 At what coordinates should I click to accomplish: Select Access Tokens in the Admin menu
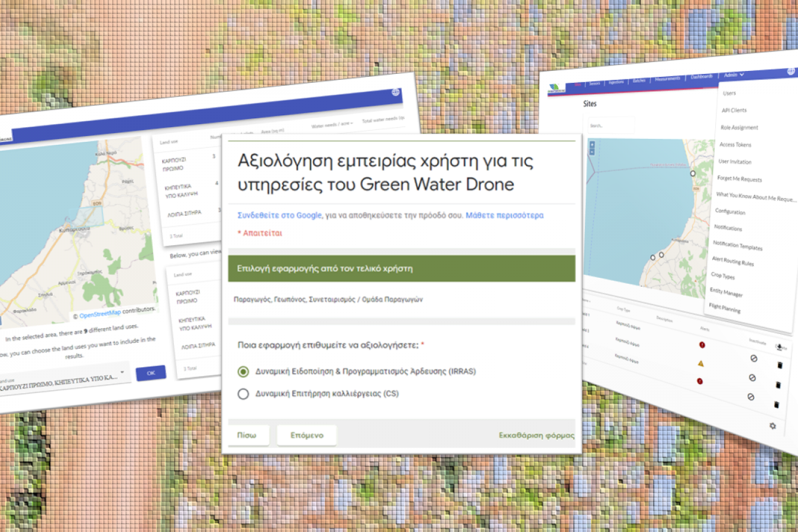tap(735, 144)
